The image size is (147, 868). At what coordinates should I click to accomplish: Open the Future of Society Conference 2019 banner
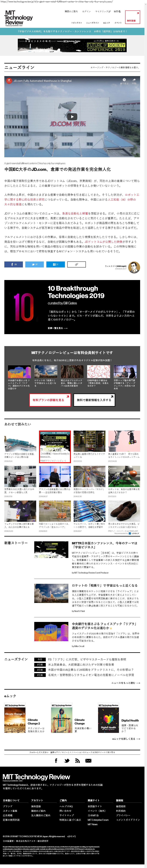point(72,45)
